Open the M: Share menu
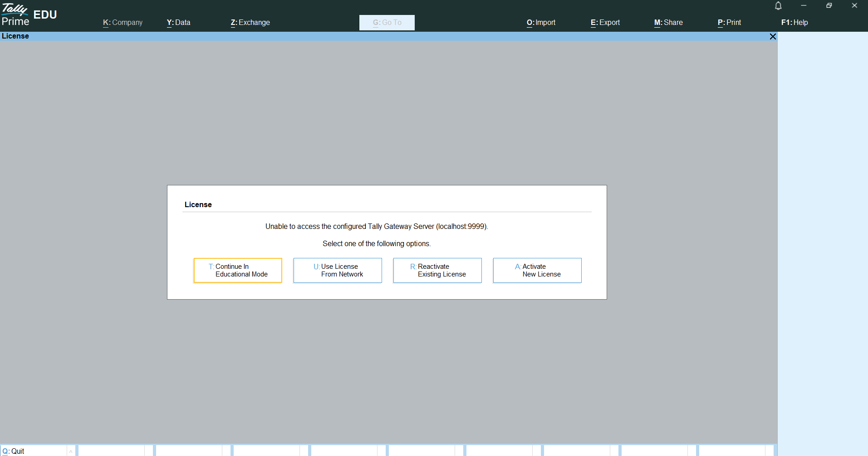The image size is (868, 456). coord(668,23)
